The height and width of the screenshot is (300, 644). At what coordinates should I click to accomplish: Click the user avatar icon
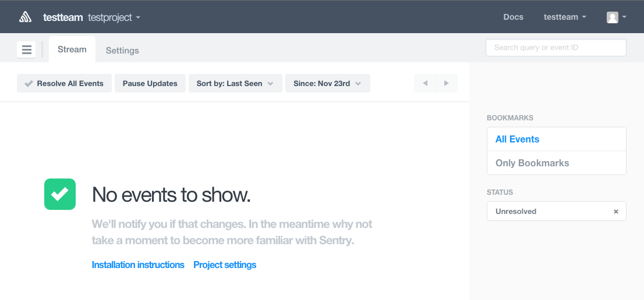coord(613,17)
